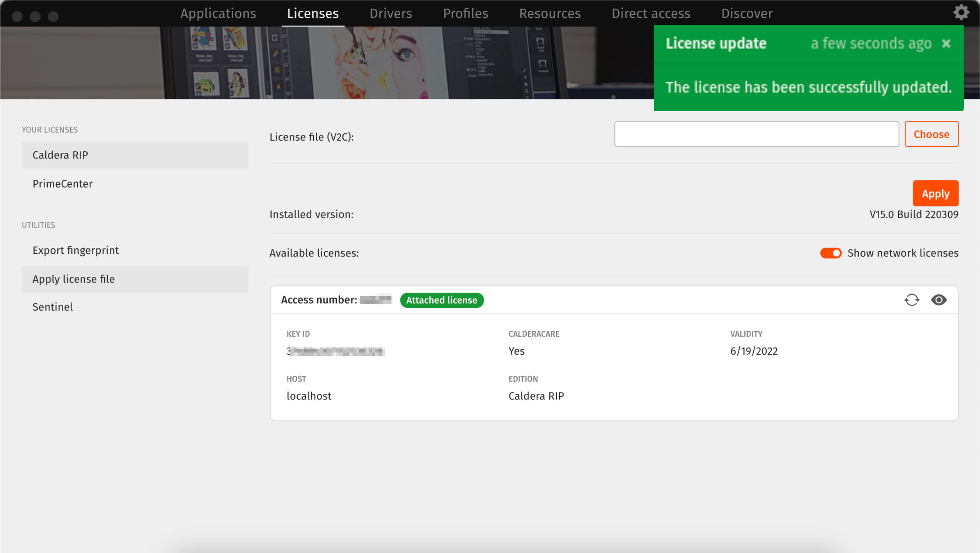Screen dimensions: 980x553
Task: Click the Access number label
Action: click(x=319, y=300)
